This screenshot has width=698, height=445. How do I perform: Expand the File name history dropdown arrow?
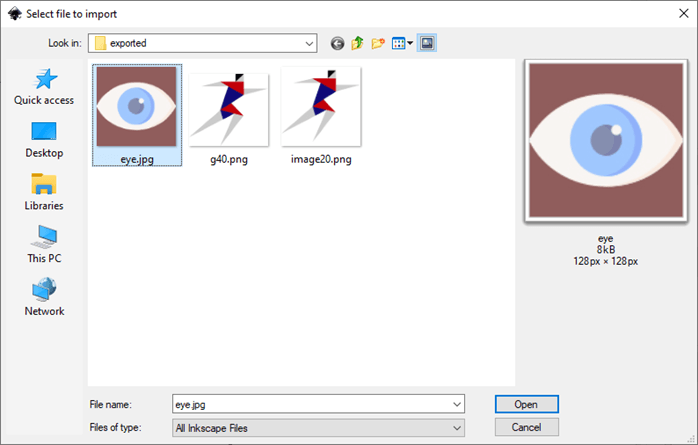click(x=457, y=405)
